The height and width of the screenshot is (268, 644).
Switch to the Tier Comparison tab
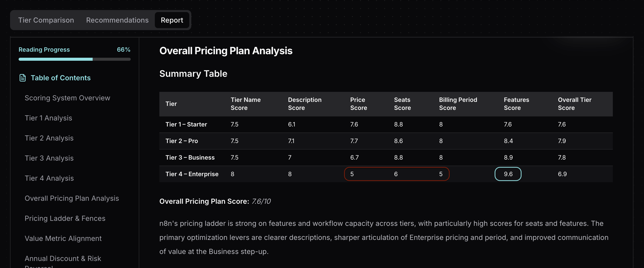tap(46, 20)
